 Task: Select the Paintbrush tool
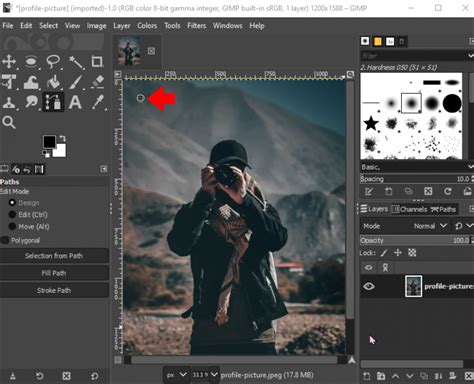(x=76, y=82)
